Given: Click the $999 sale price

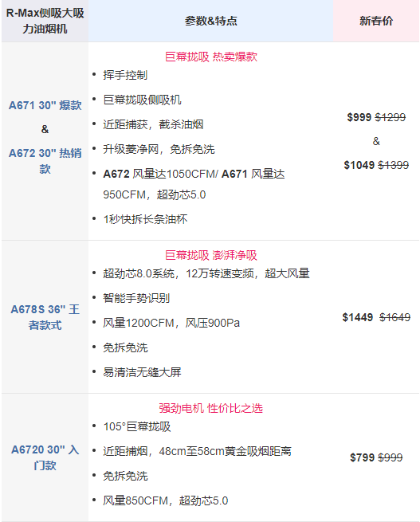Looking at the screenshot, I should [359, 117].
